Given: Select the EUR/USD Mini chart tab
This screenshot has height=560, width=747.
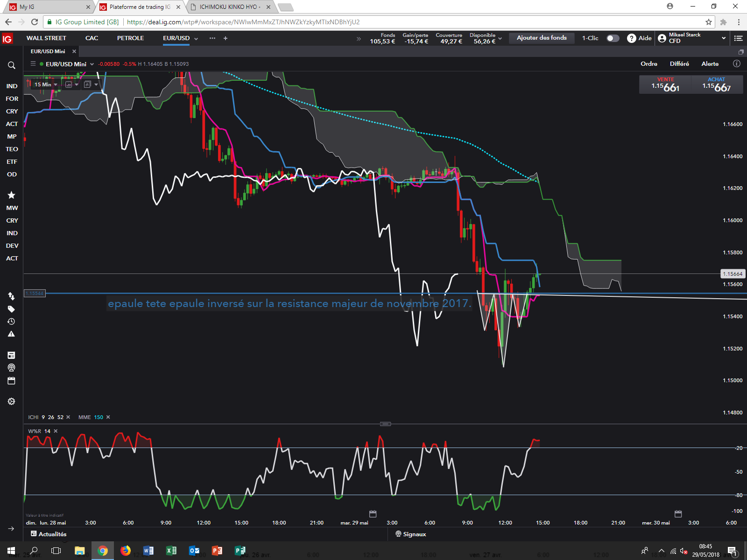Looking at the screenshot, I should click(x=48, y=51).
